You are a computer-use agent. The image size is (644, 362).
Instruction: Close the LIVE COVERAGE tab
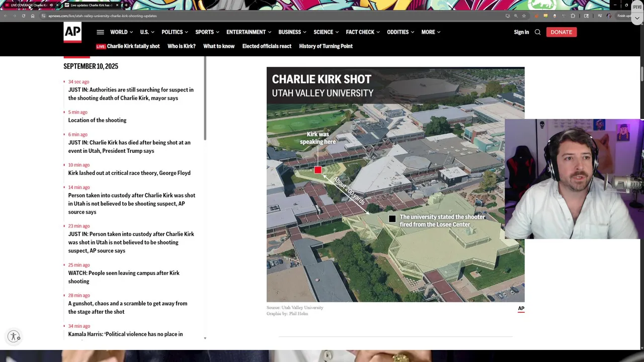tap(57, 5)
